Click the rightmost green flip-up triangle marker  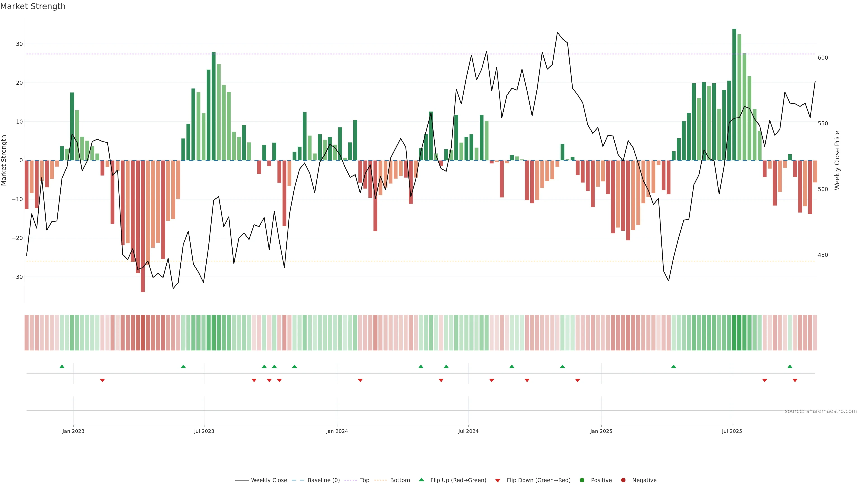(x=790, y=366)
